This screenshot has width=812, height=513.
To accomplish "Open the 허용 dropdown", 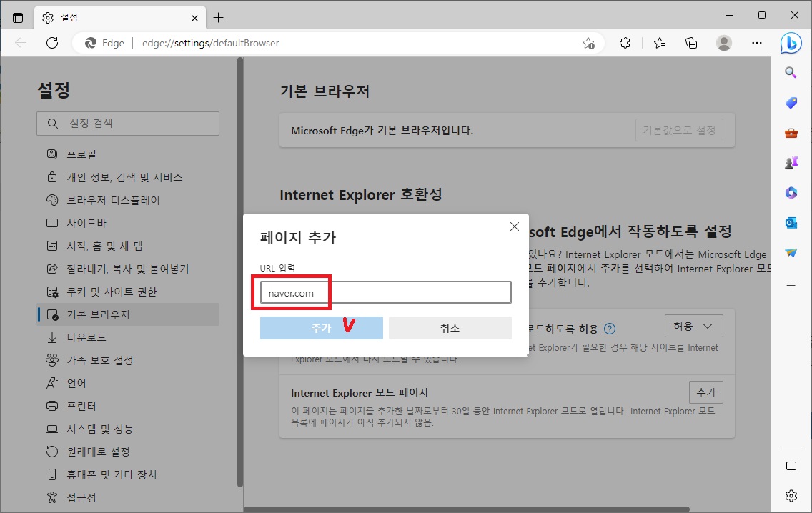I will [x=693, y=326].
